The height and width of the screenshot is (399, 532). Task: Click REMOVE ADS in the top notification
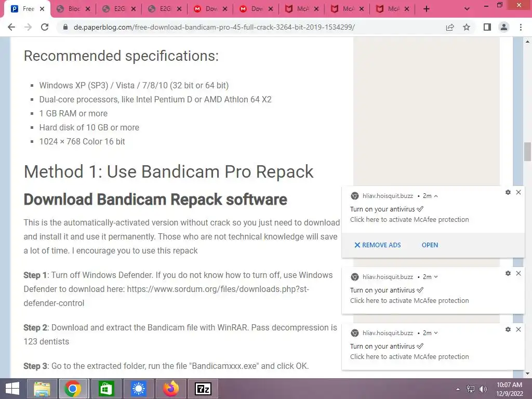tap(378, 245)
